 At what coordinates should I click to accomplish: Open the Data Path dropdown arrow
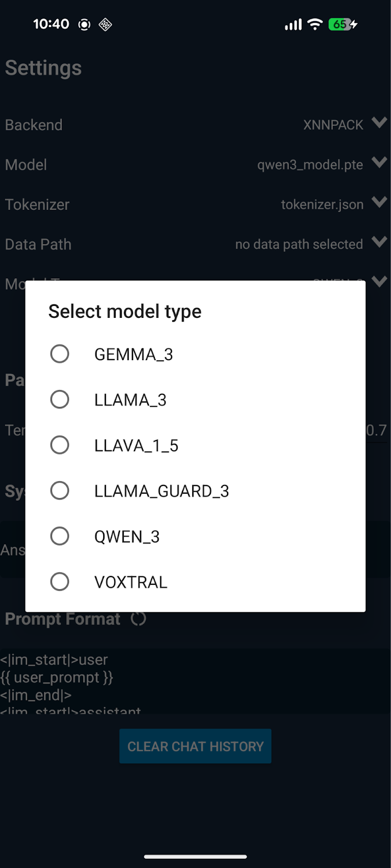pos(380,242)
